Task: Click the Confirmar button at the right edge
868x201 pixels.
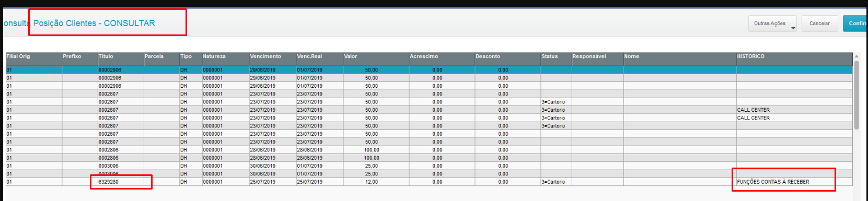Action: 855,23
